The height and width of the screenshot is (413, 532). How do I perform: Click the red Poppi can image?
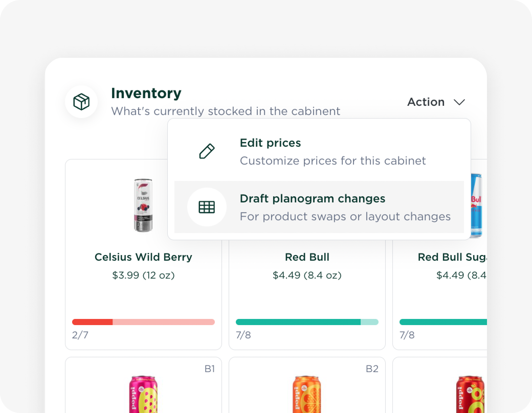pyautogui.click(x=471, y=394)
